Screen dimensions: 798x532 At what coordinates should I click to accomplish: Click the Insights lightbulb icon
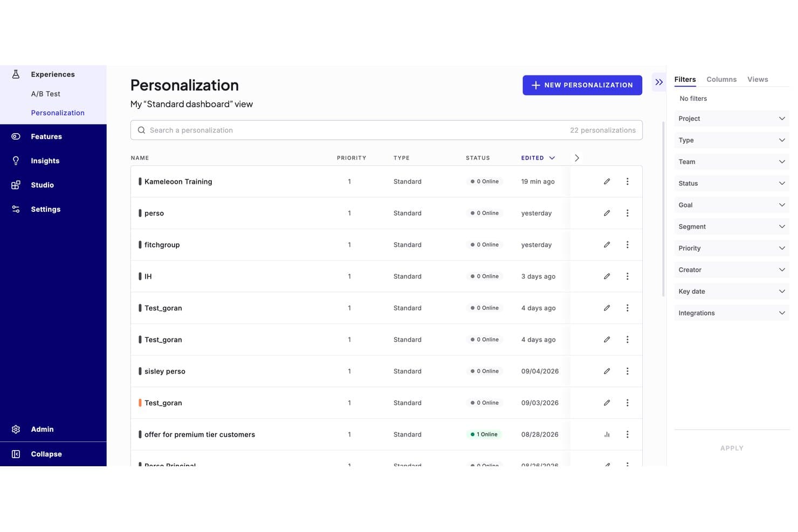(x=16, y=161)
